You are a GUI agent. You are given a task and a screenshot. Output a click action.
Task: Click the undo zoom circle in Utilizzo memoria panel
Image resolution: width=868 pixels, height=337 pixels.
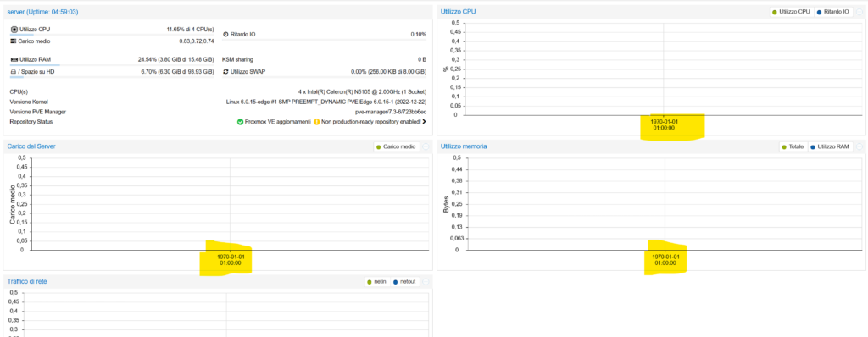click(x=860, y=146)
